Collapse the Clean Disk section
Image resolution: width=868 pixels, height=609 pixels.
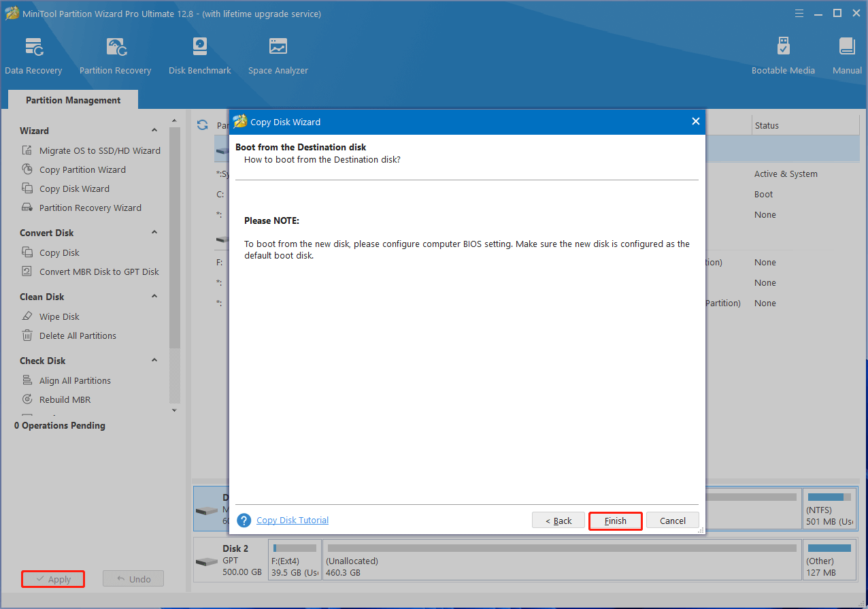(x=154, y=297)
